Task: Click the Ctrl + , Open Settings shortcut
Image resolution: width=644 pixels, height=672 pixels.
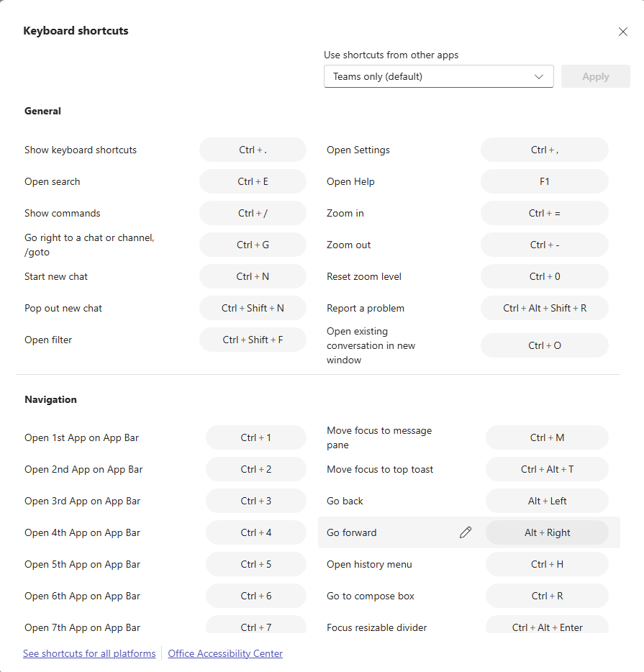Action: click(544, 150)
